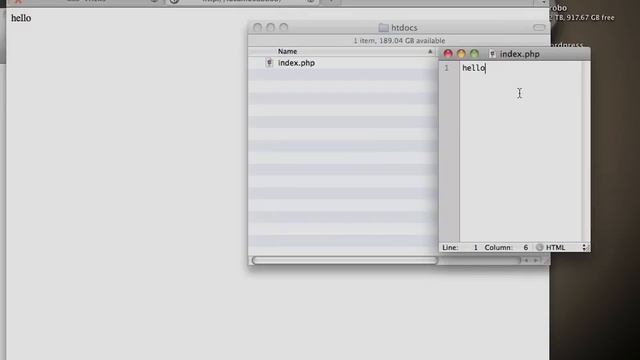Screen dimensions: 640x360
Task: Click the Column value in editor status bar
Action: pos(526,247)
